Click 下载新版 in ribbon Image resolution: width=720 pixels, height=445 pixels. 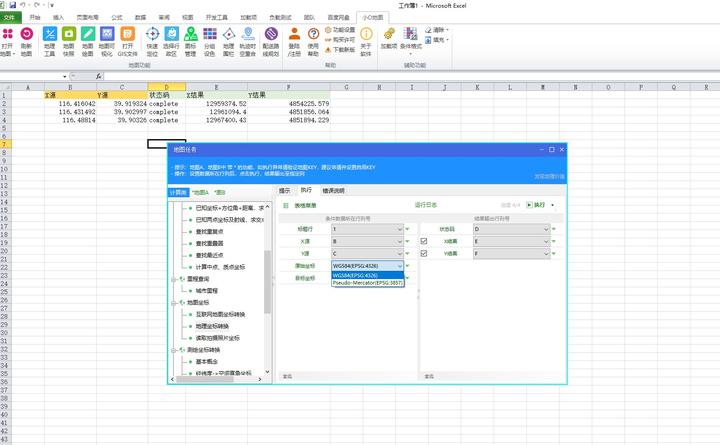(340, 50)
